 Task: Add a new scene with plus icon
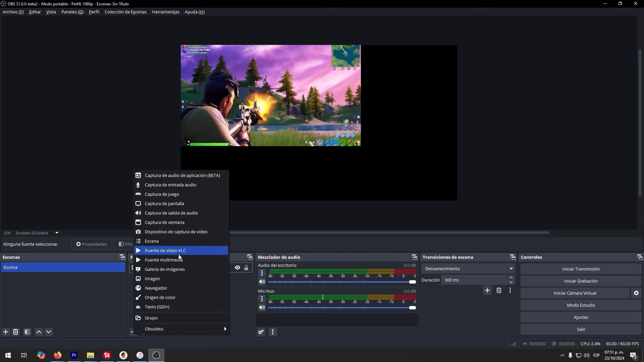coord(6,332)
